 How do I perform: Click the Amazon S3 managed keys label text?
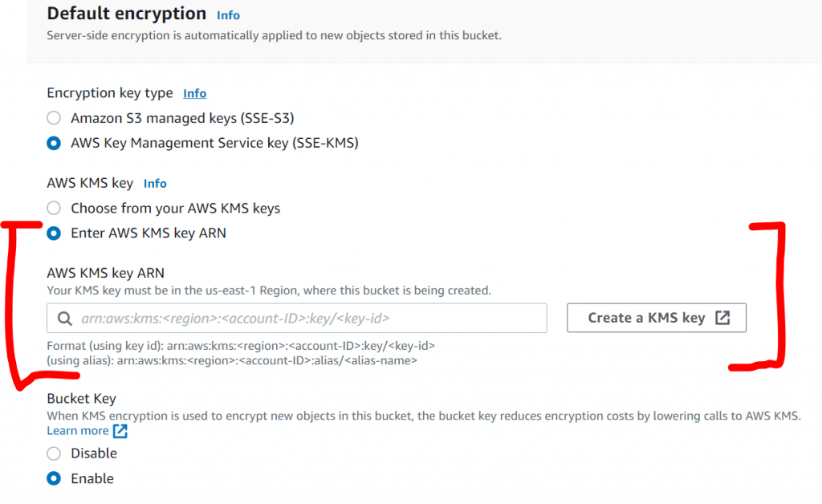[x=182, y=117]
